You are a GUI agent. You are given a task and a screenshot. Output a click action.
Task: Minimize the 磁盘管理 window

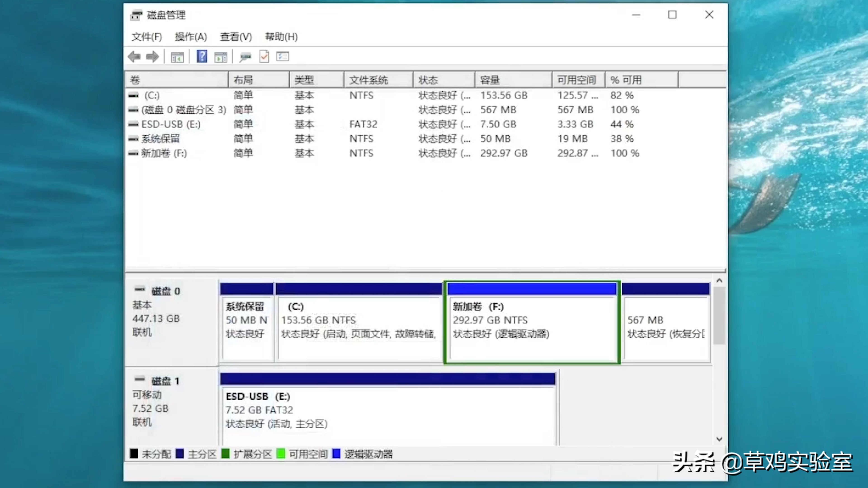(636, 15)
